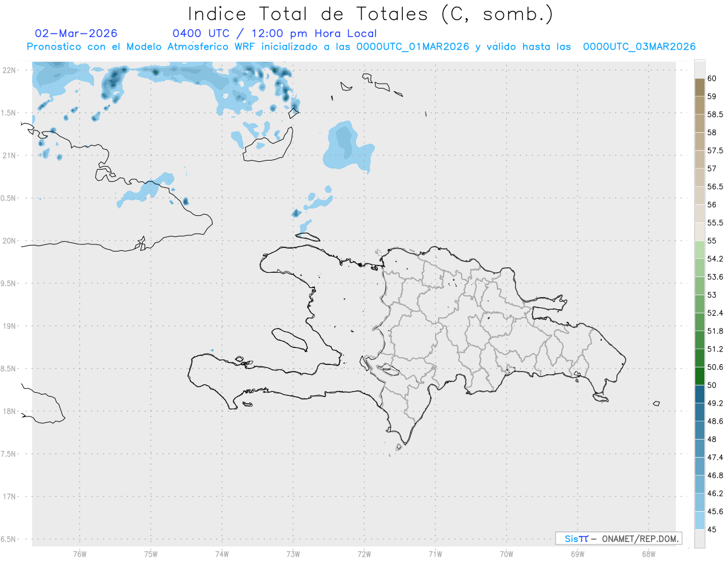Click the "52.4" colorbar label
The width and height of the screenshot is (728, 562).
tap(715, 313)
